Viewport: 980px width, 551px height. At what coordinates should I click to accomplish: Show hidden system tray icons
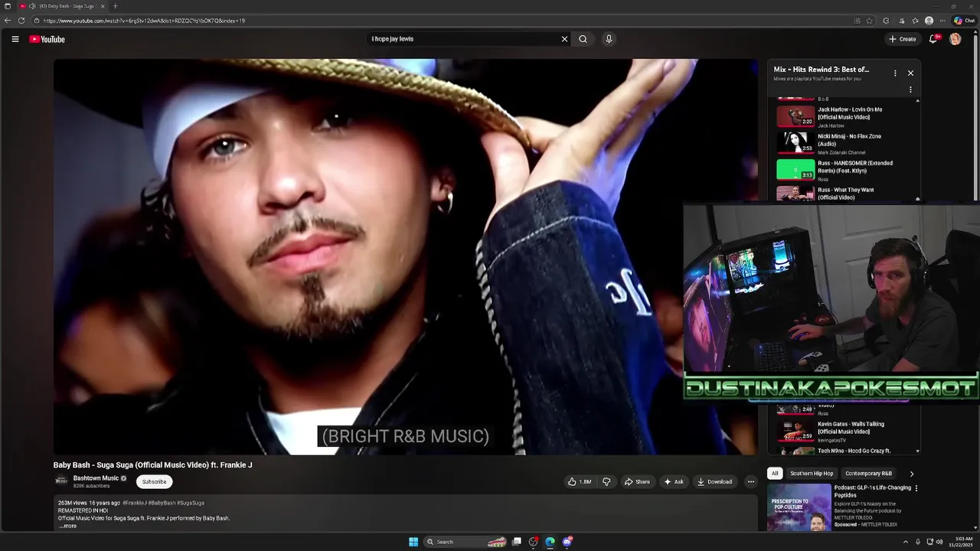point(905,542)
